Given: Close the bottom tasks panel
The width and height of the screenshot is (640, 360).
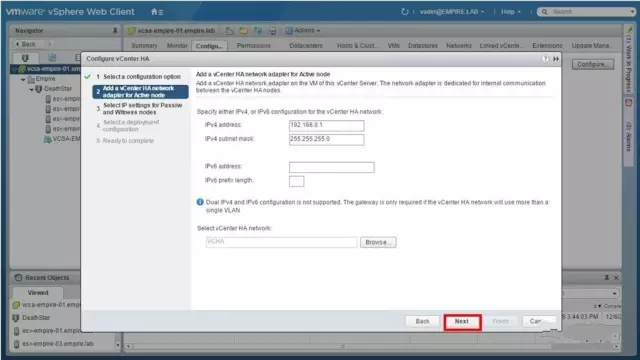Looking at the screenshot, I should tap(616, 278).
